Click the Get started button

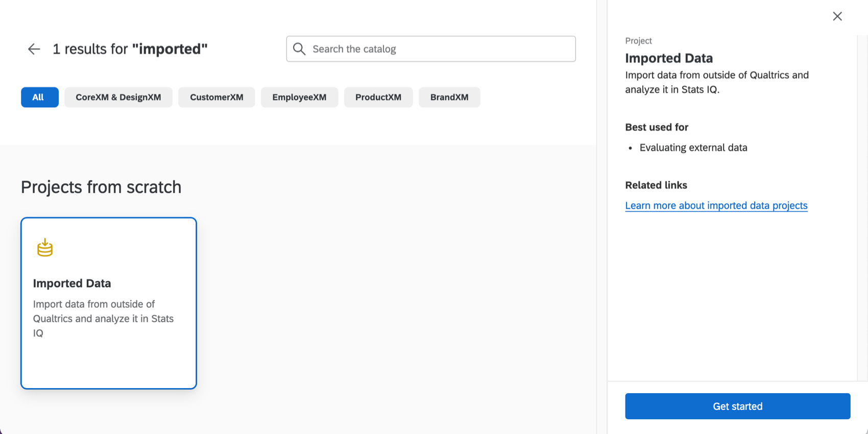click(738, 406)
